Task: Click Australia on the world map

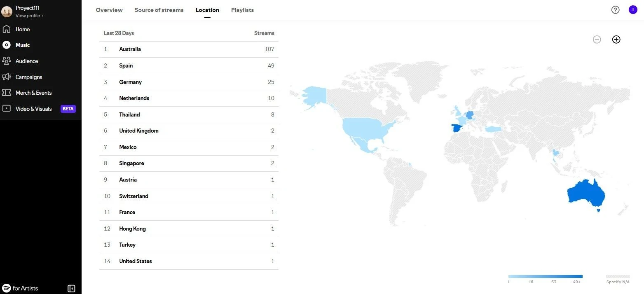Action: click(585, 194)
